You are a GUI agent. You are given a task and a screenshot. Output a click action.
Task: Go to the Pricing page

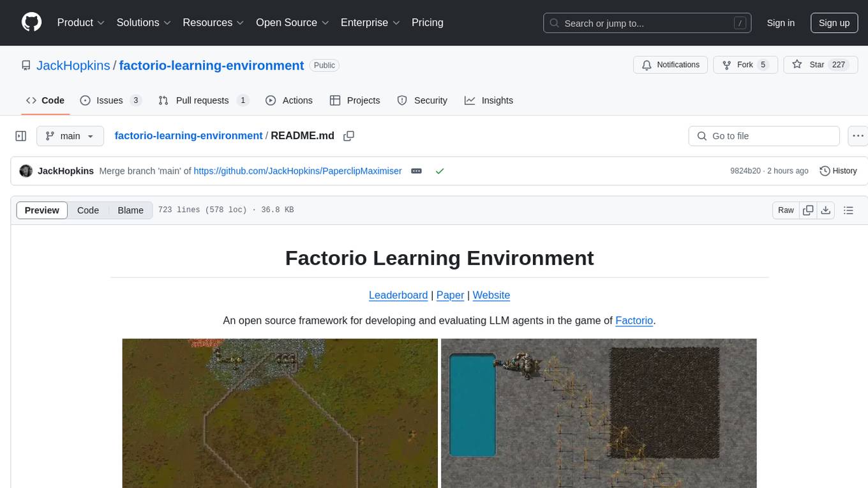coord(428,22)
